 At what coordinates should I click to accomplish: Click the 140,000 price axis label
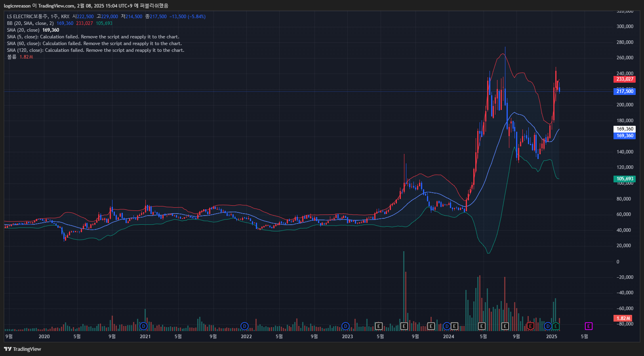pyautogui.click(x=625, y=152)
